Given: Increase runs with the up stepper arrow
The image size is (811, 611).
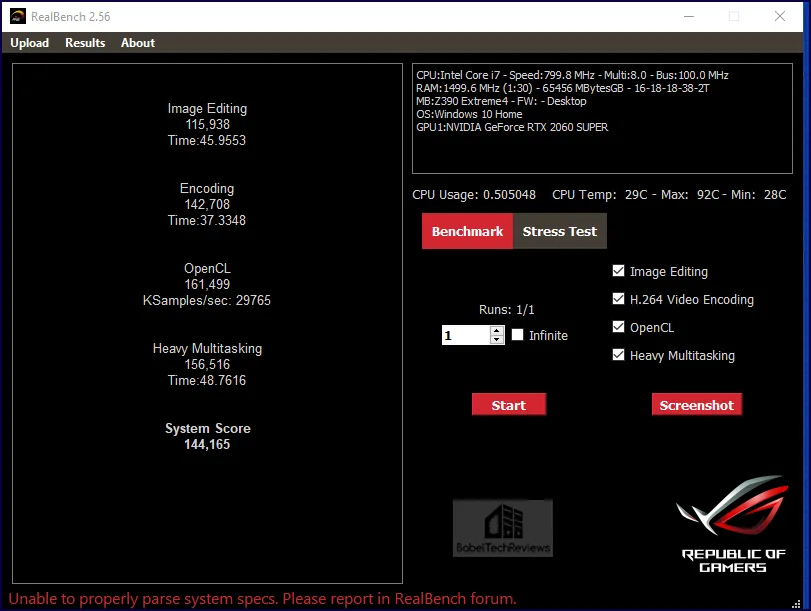Looking at the screenshot, I should (x=497, y=331).
